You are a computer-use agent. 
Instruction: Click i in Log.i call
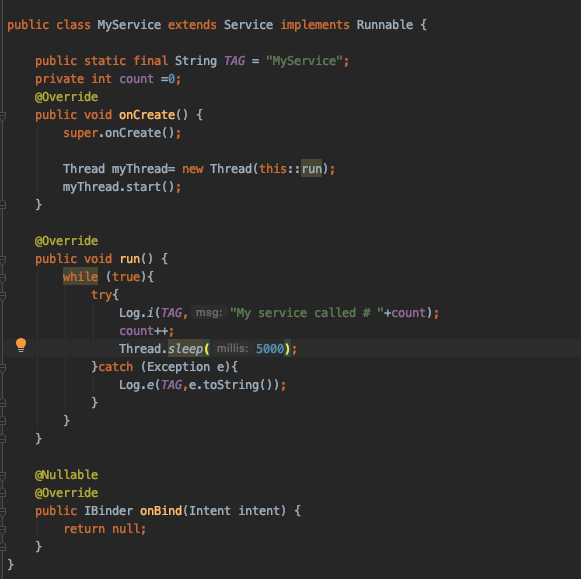[x=150, y=313]
